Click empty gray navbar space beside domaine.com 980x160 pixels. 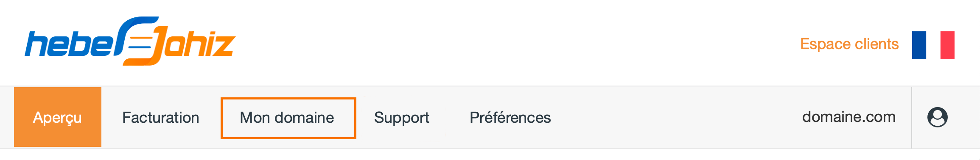click(679, 118)
